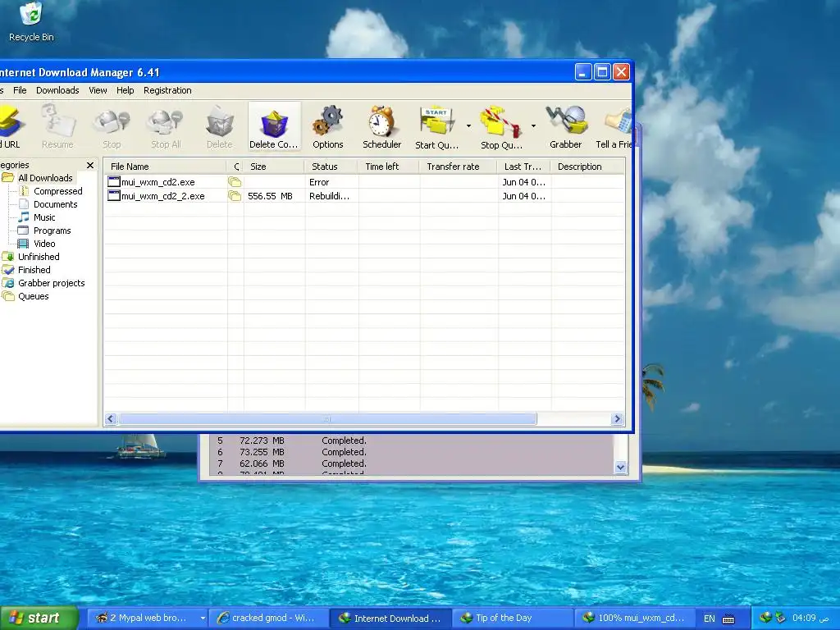This screenshot has width=840, height=630.
Task: Open the Grabber tool icon
Action: tap(566, 126)
